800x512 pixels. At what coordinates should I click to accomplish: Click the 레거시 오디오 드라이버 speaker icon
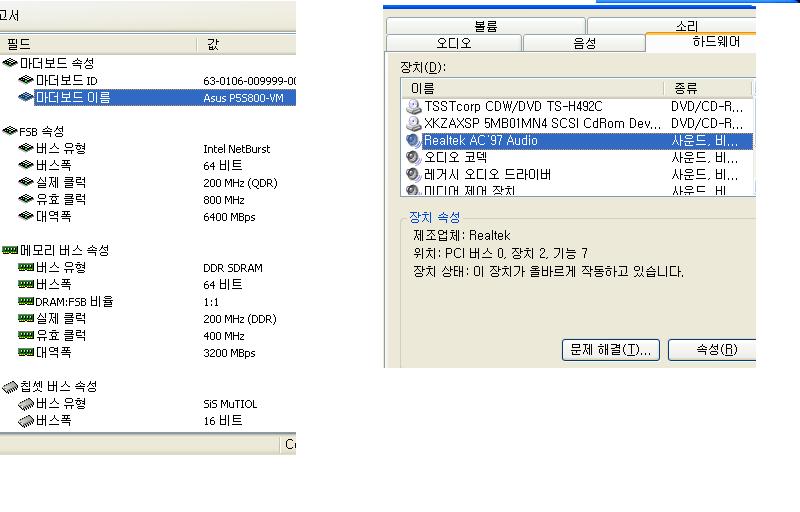coord(413,174)
